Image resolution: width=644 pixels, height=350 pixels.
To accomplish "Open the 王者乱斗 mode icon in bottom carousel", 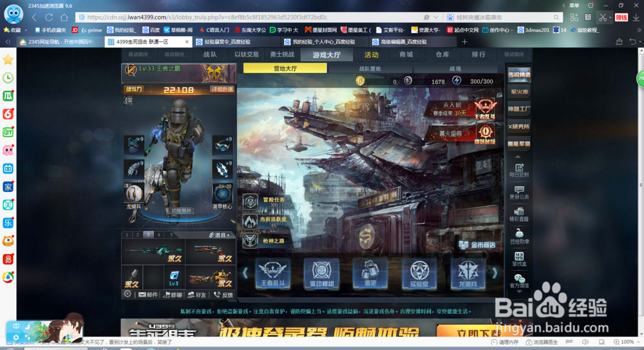I will [x=272, y=273].
